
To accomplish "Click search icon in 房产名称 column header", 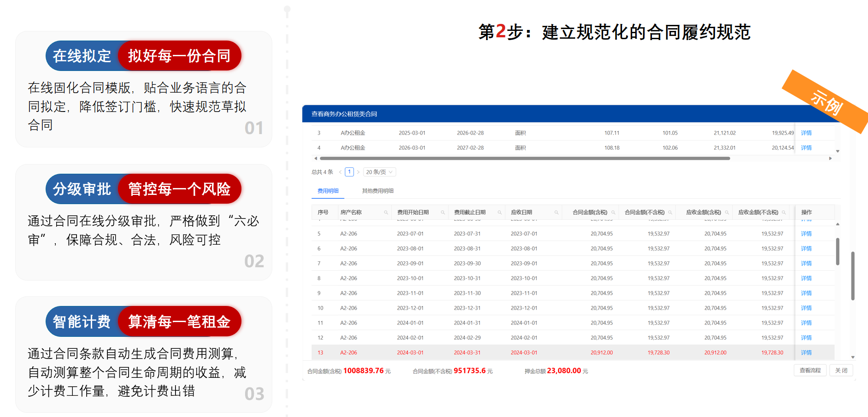I will click(386, 212).
